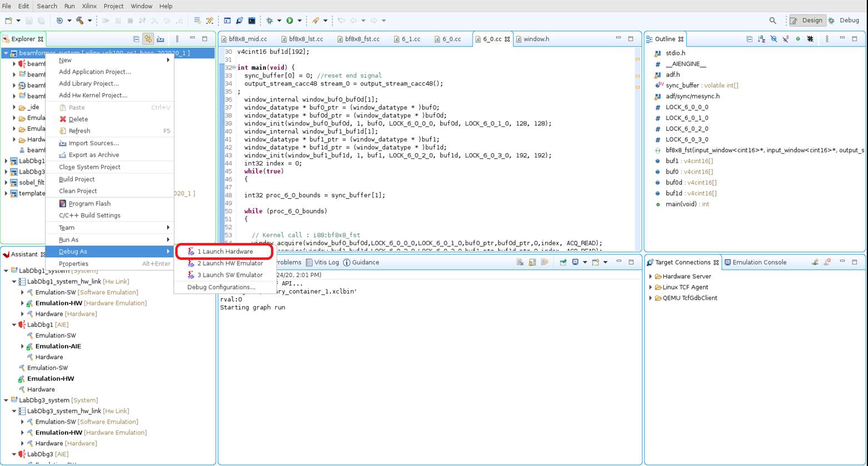
Task: Click Hide Static Members icon in Outline
Action: click(x=786, y=39)
